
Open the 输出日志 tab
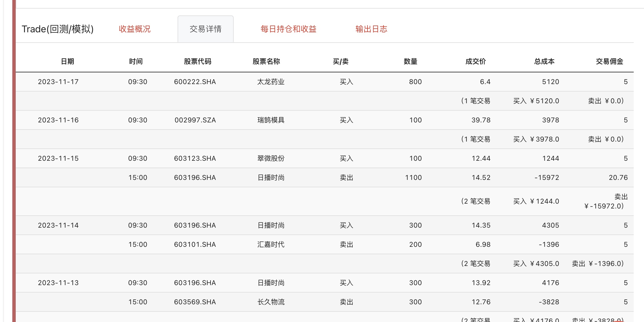(371, 29)
